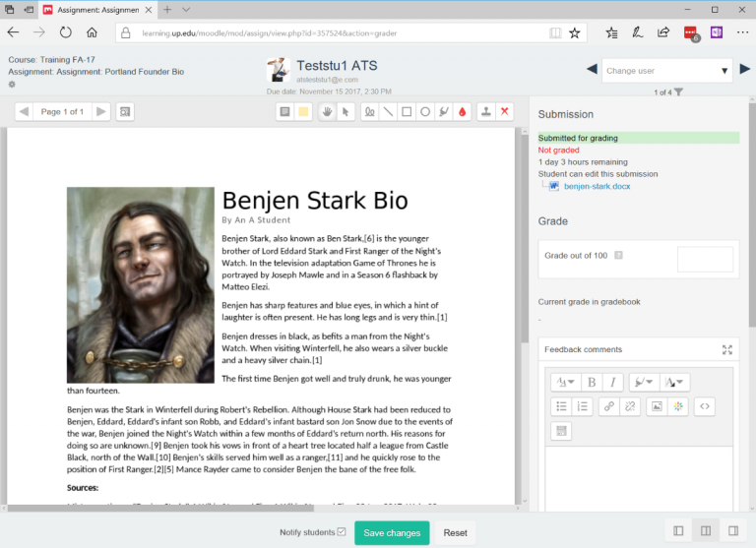Go to previous user arrow
Screen dimensions: 756x548
pyautogui.click(x=592, y=69)
